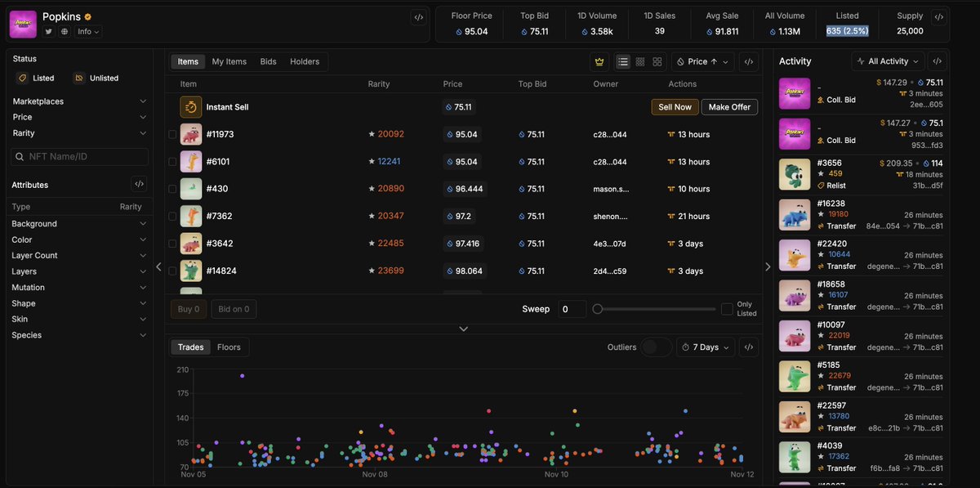Expand the Marketplaces filter
Viewport: 980px width, 488px height.
(80, 101)
